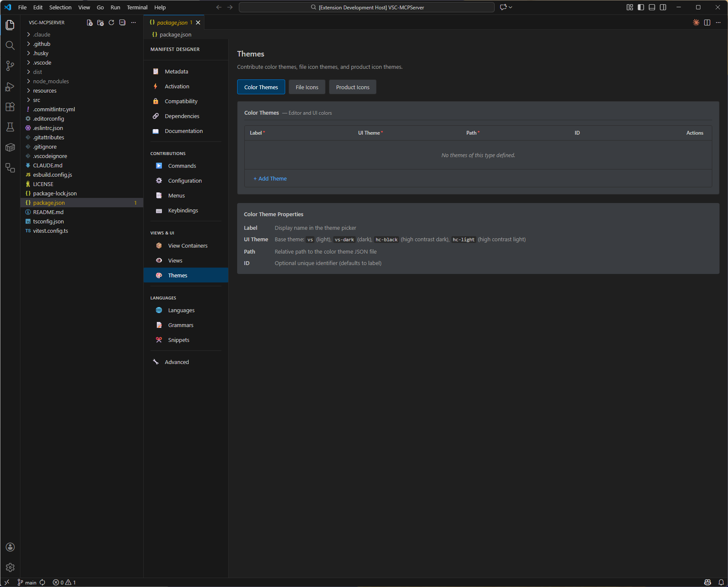Open the Terminal menu
The width and height of the screenshot is (728, 587).
[x=137, y=7]
